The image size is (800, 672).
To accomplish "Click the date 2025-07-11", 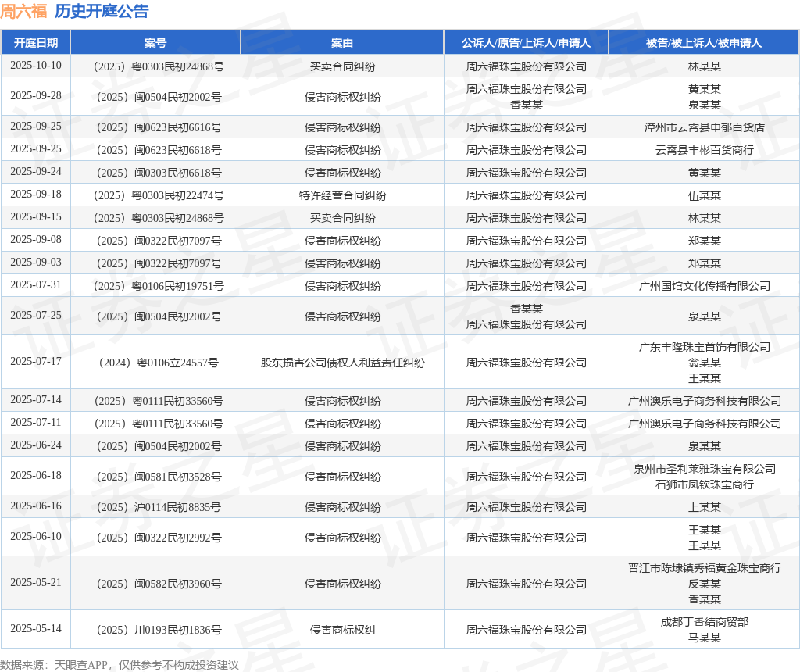I will (36, 423).
